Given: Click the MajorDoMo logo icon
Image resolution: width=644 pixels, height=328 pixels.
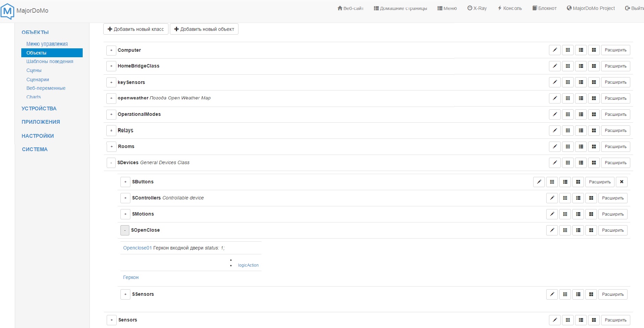Looking at the screenshot, I should (8, 11).
